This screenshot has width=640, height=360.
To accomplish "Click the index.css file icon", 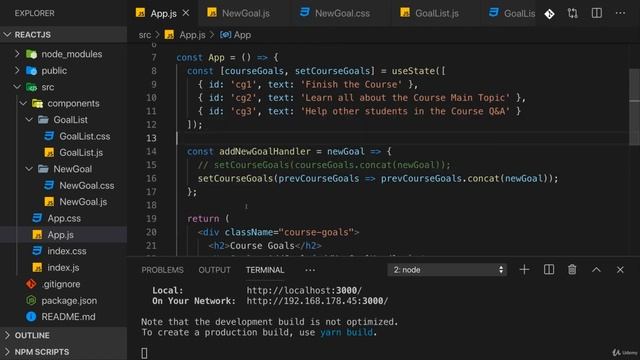I will pos(37,251).
